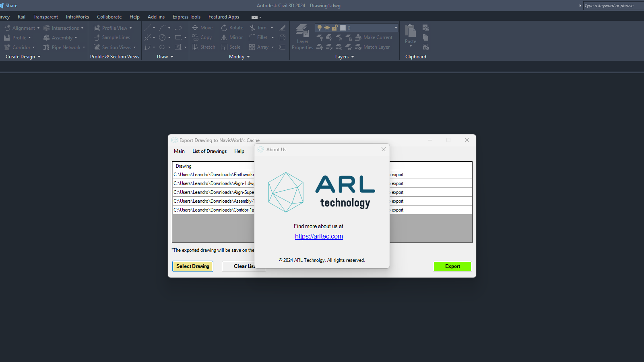Click layer 0 color swatch
644x362 pixels.
(343, 28)
